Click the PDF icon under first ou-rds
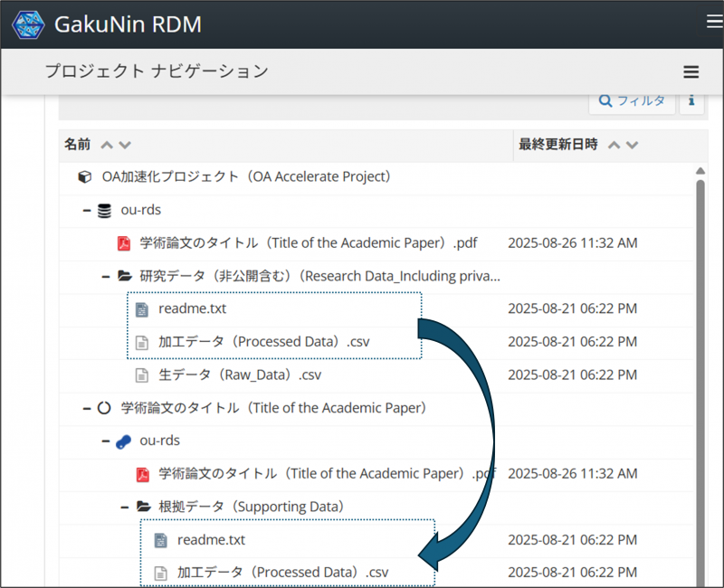724x588 pixels. [124, 243]
